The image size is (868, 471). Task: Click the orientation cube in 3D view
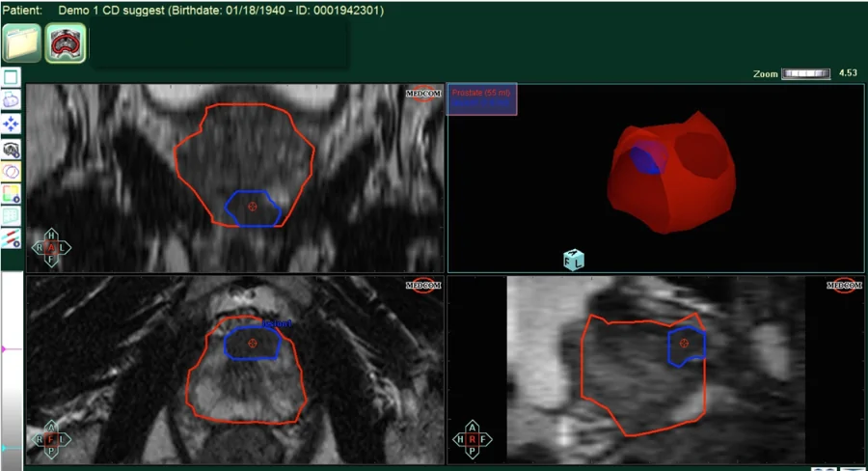[x=574, y=259]
